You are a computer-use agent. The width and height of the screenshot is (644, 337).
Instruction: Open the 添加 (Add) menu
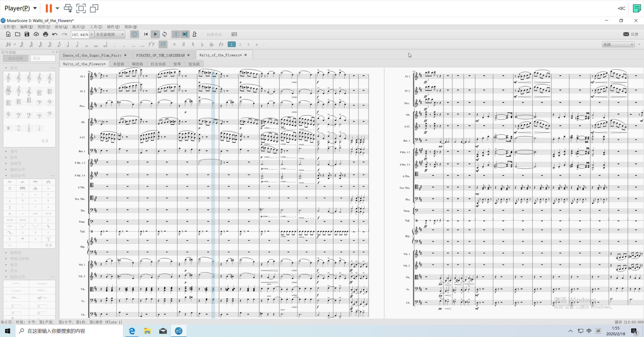click(61, 27)
